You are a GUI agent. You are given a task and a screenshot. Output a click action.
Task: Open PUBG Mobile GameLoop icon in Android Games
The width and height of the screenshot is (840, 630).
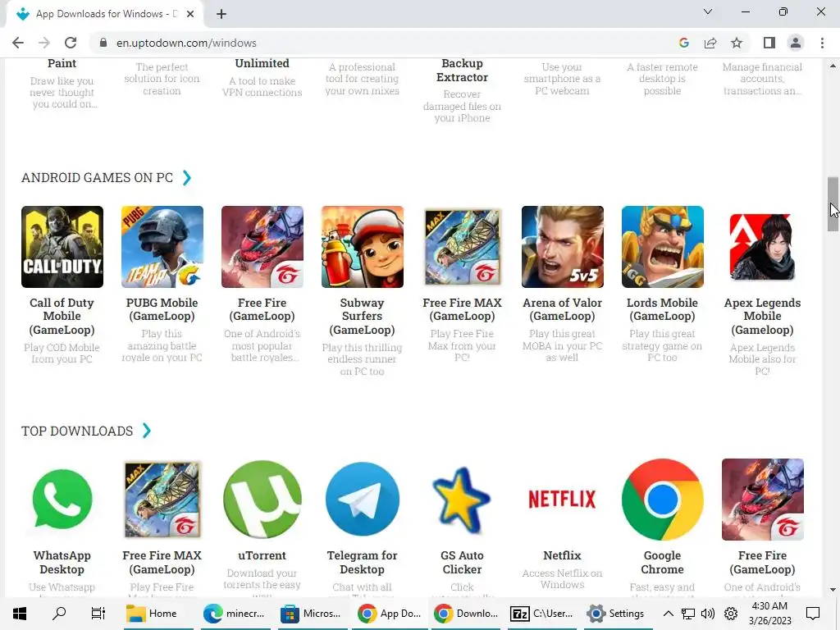pos(162,246)
